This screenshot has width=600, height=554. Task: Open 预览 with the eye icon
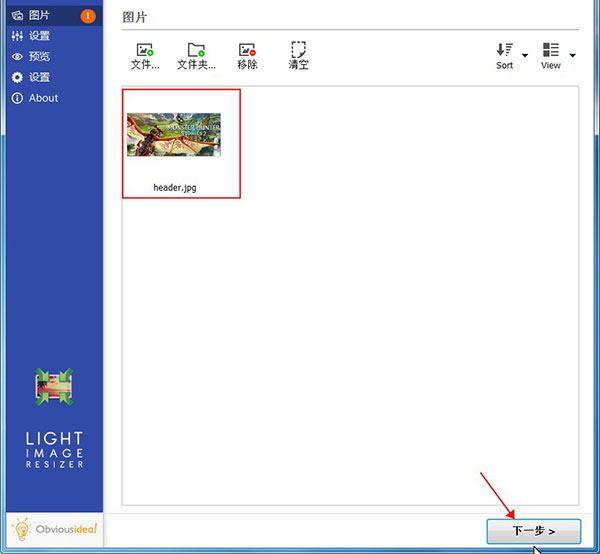point(38,57)
